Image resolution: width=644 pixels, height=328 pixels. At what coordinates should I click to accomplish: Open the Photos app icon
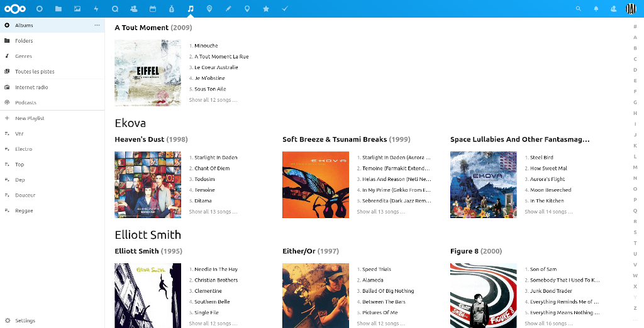[x=77, y=9]
